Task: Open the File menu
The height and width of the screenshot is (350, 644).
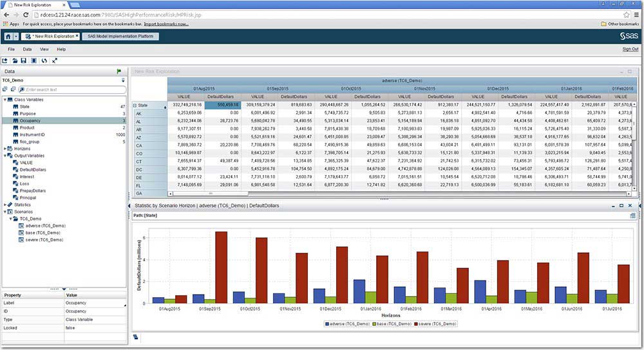Action: pos(12,50)
